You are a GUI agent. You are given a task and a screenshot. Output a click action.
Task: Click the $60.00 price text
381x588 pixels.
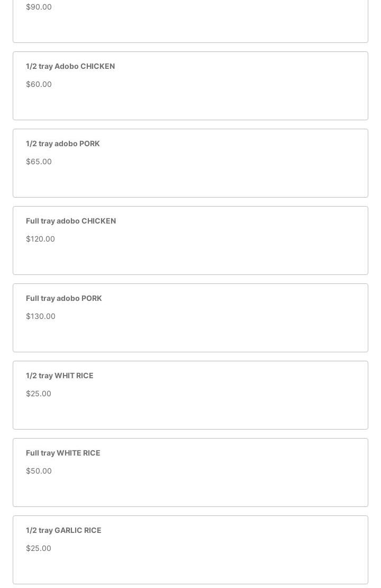tap(39, 84)
